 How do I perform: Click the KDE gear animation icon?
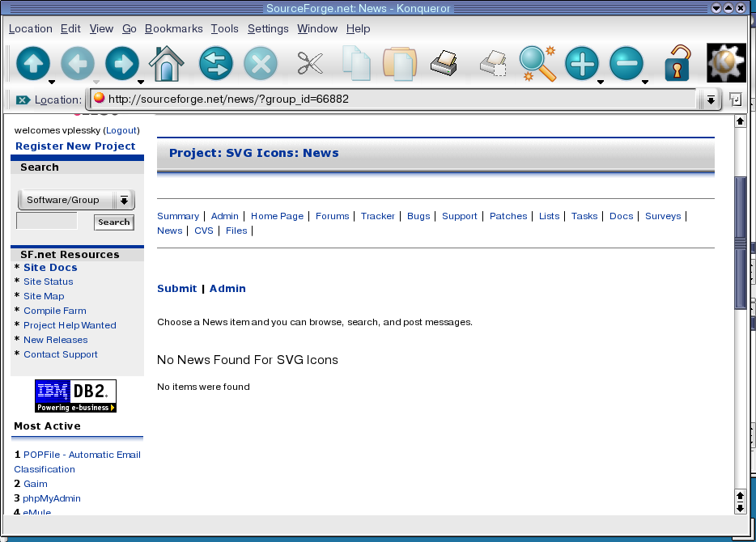click(726, 62)
